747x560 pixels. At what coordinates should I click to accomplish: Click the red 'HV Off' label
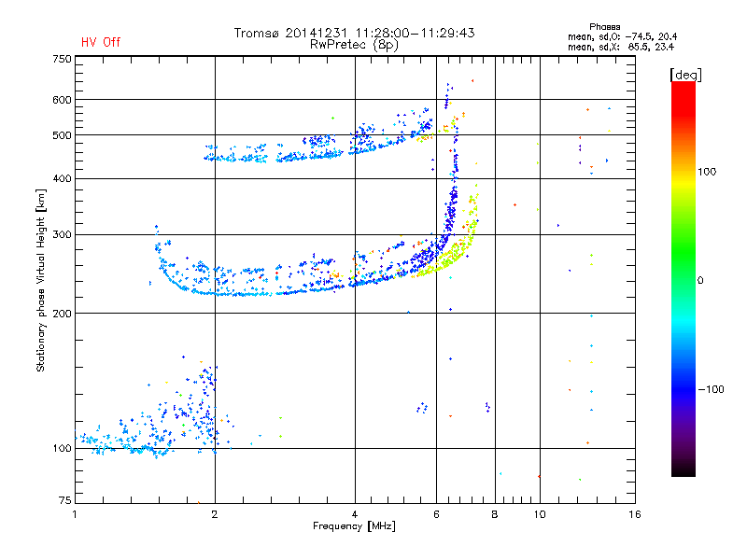[101, 42]
